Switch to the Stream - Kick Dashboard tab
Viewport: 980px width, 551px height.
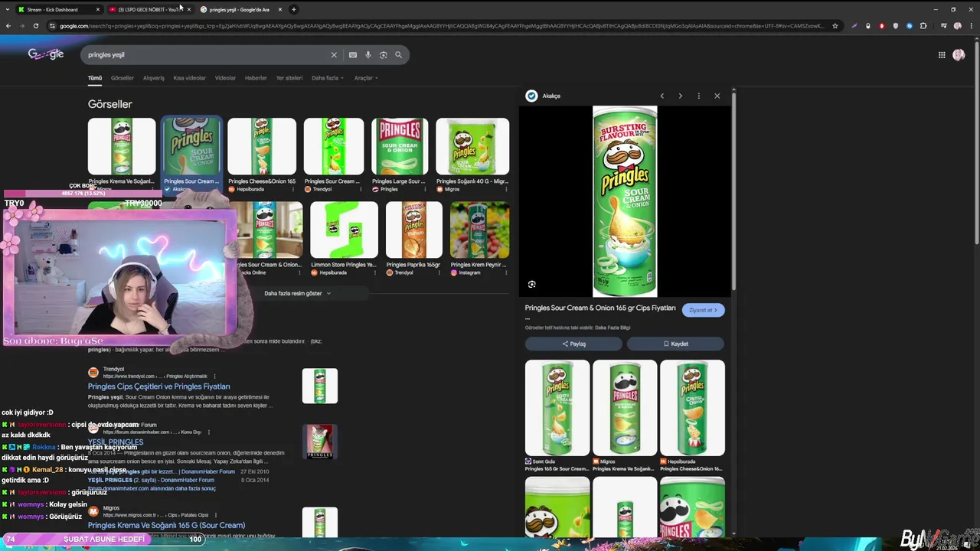(x=58, y=9)
